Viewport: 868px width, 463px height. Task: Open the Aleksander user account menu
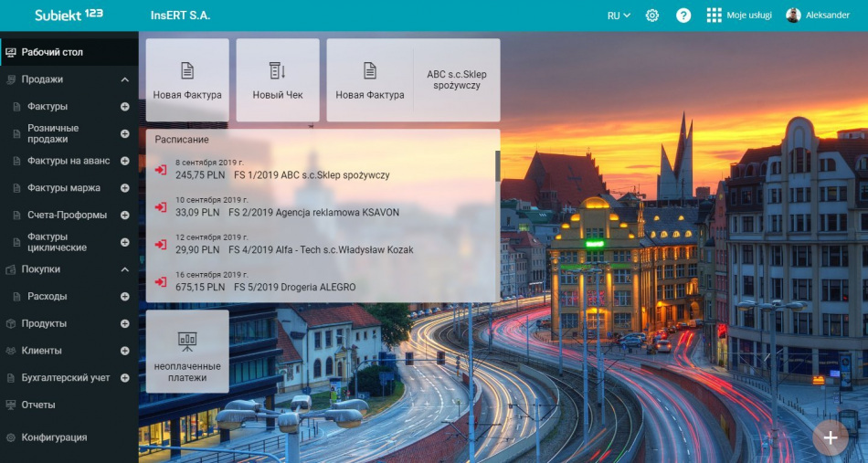(x=818, y=16)
